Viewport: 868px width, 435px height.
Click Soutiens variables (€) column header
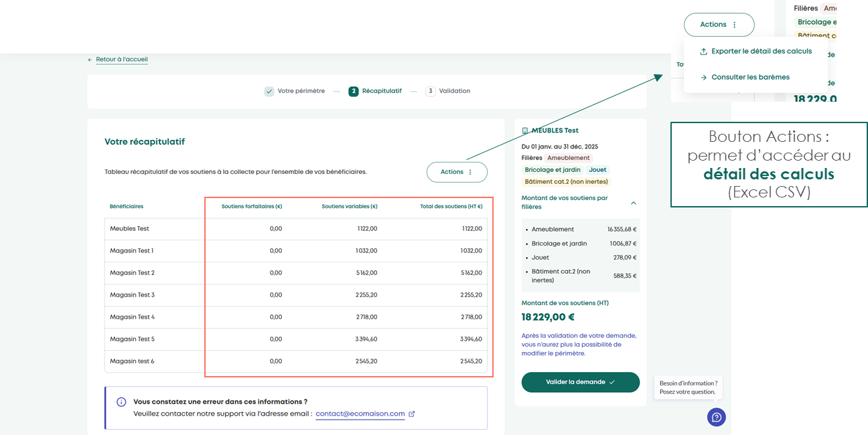pos(350,207)
